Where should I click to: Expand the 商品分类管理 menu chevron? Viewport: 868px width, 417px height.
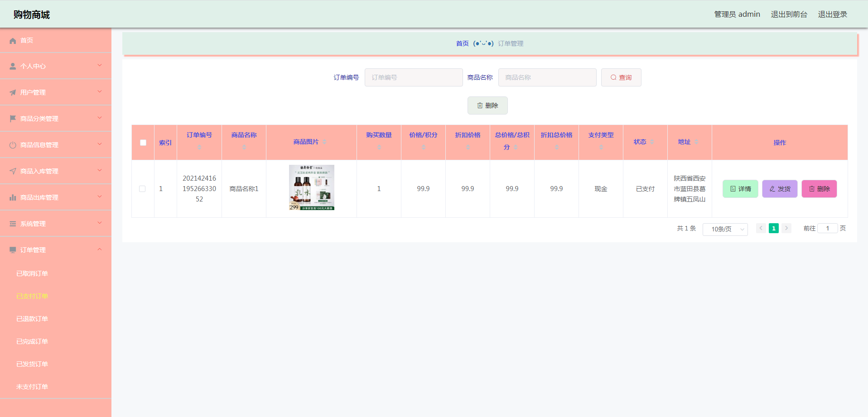[x=100, y=118]
